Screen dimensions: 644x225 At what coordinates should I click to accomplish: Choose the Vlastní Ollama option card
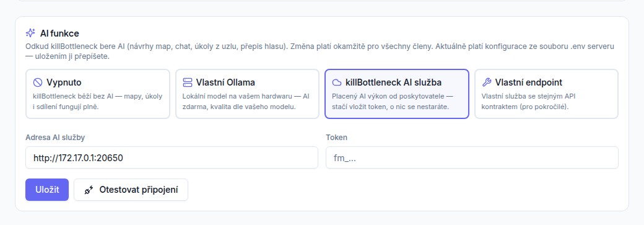[247, 94]
